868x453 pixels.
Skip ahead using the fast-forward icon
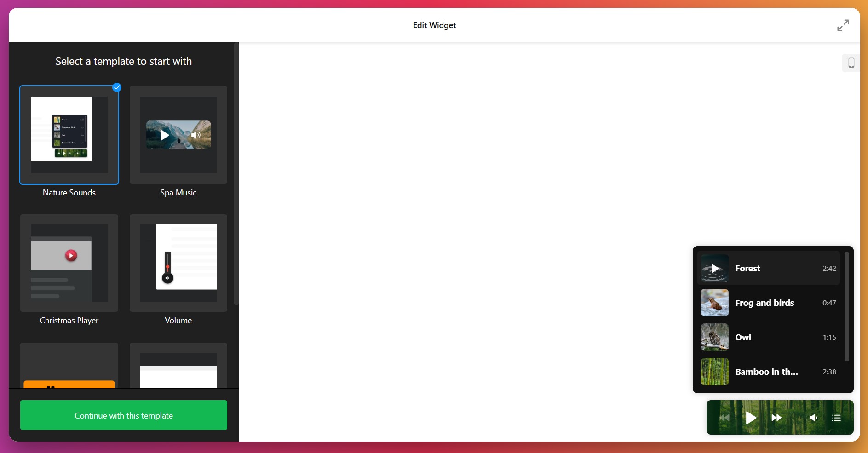776,418
